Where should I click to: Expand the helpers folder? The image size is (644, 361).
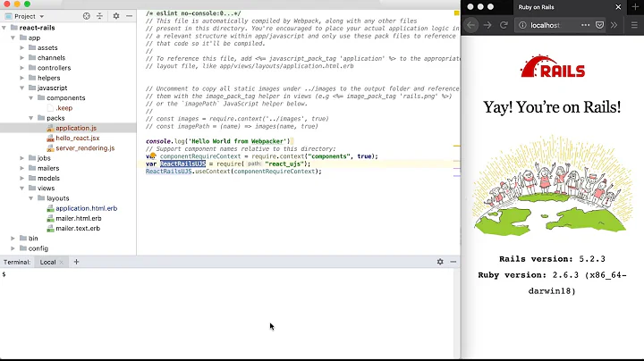(22, 78)
